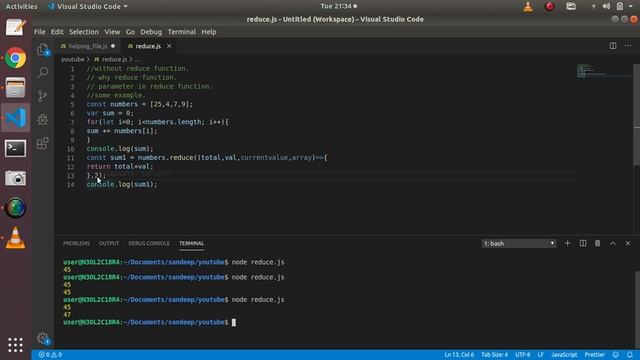Close the reduce.js editor tab
This screenshot has height=360, width=640.
[169, 46]
